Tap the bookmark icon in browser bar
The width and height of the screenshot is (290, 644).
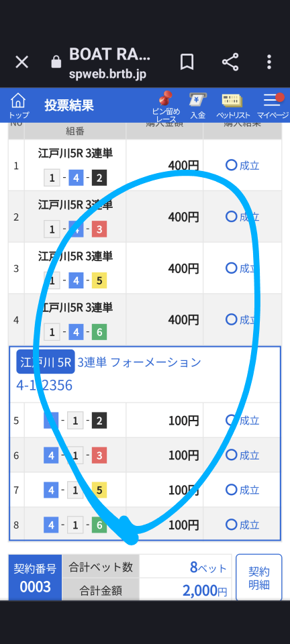click(187, 62)
